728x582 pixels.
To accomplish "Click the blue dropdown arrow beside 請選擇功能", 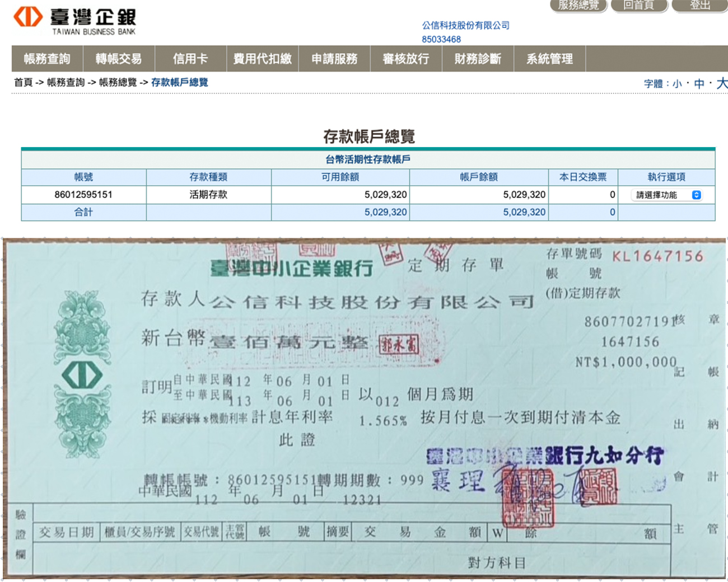I will [696, 195].
